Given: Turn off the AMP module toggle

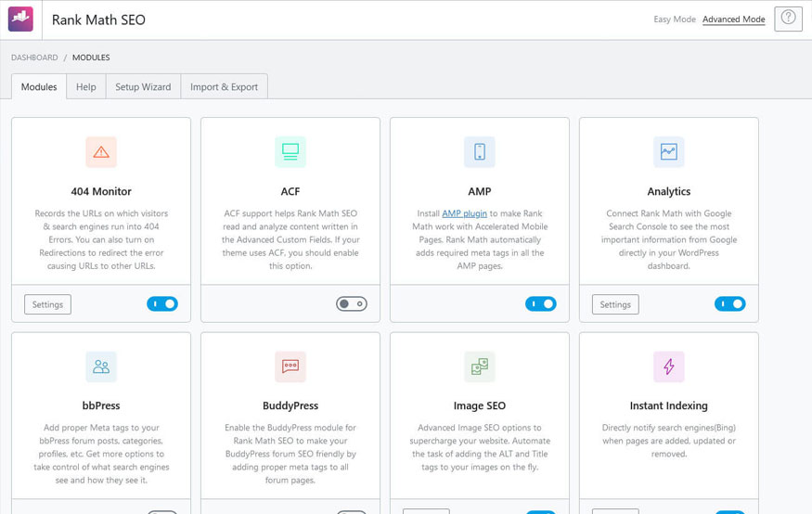Looking at the screenshot, I should [541, 303].
